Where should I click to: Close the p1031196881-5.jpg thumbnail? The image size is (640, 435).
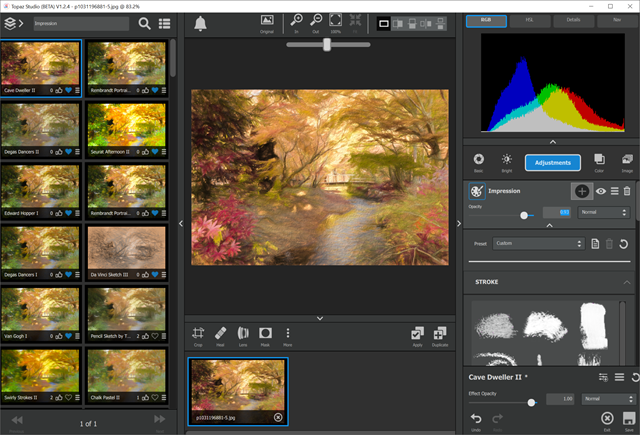(x=278, y=417)
